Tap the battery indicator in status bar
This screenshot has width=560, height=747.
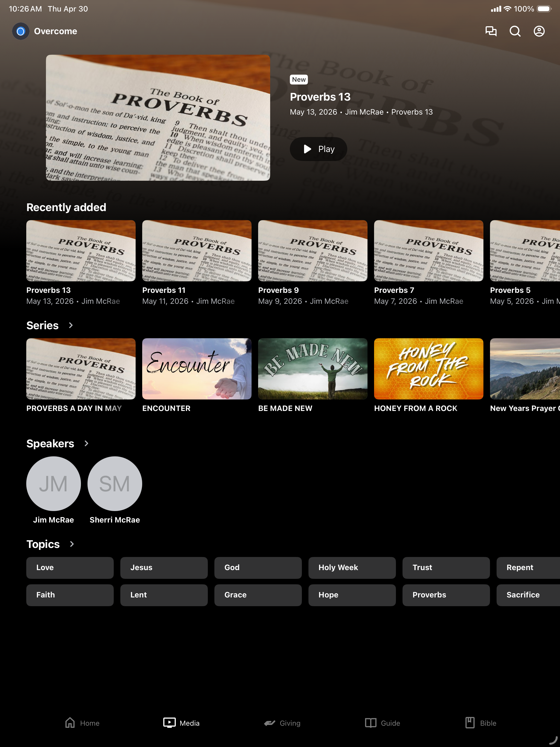pyautogui.click(x=544, y=9)
